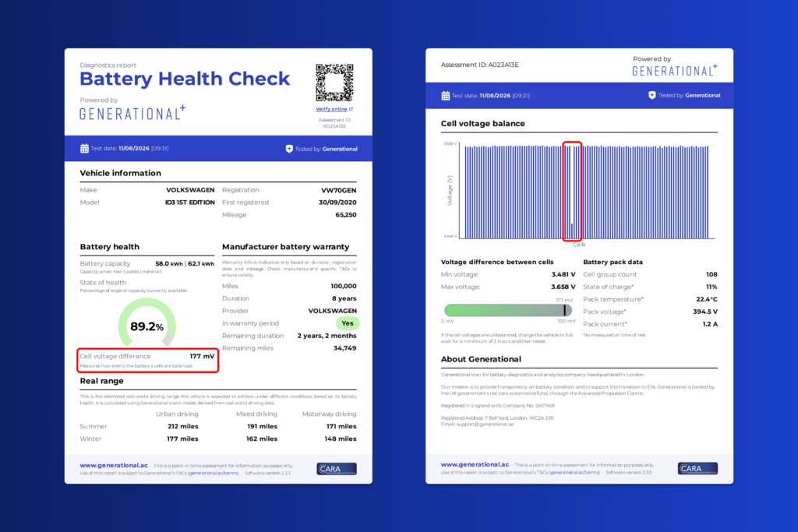Viewport: 798px width, 532px height.
Task: Click the pack voltage 394.5 V
Action: [x=705, y=312]
